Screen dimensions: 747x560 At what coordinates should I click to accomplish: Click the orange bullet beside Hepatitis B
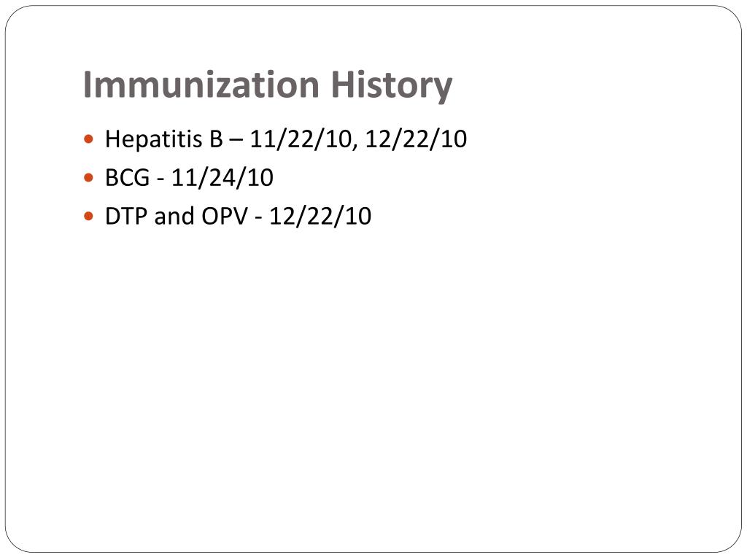tap(88, 139)
